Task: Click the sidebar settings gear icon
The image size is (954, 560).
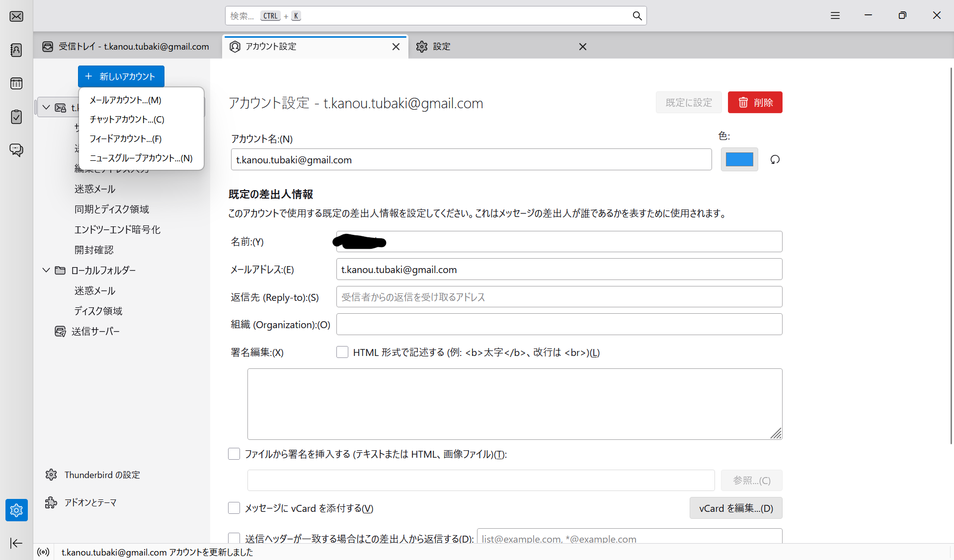Action: [16, 510]
